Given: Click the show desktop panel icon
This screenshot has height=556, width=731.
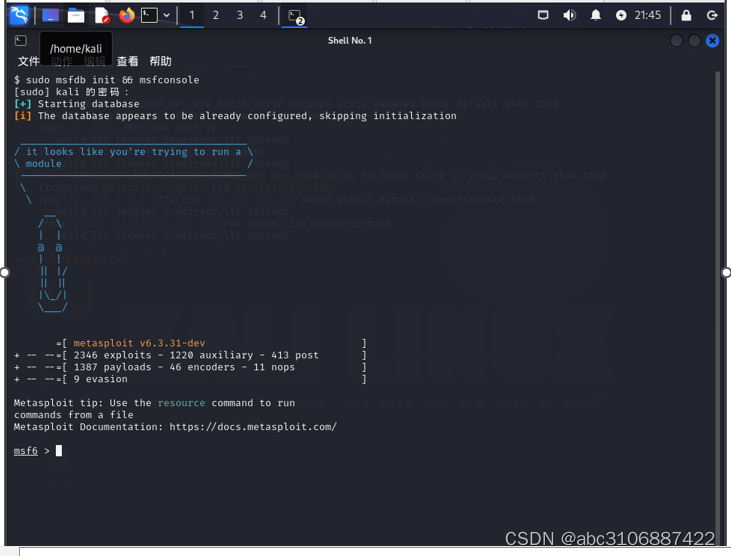Looking at the screenshot, I should [50, 15].
